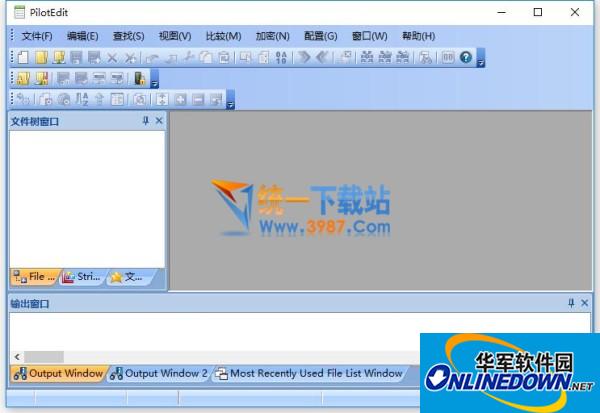Click the unindent left chevron icon
Screen dimensions: 600x413
322,57
